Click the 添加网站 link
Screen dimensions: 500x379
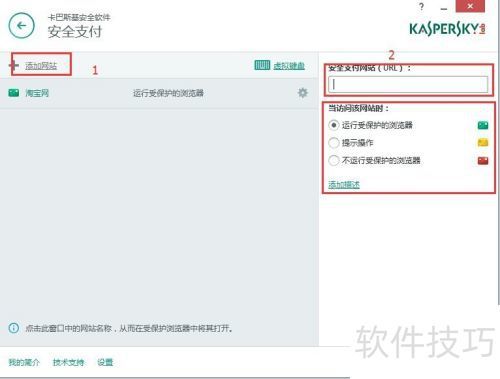[41, 66]
